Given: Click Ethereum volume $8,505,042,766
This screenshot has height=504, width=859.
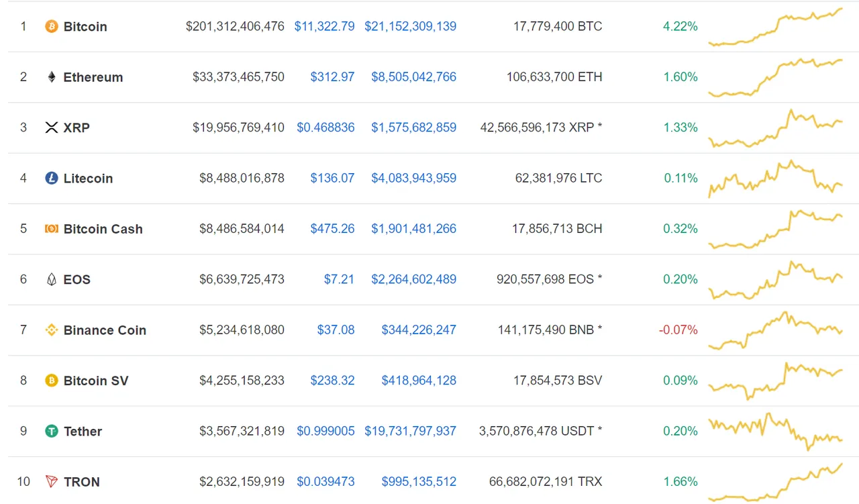Looking at the screenshot, I should 414,77.
